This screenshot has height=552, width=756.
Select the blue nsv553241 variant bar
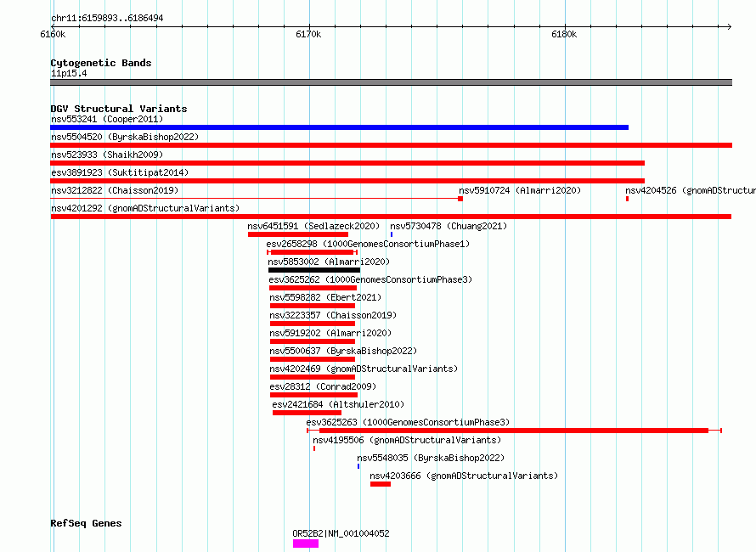[x=340, y=127]
